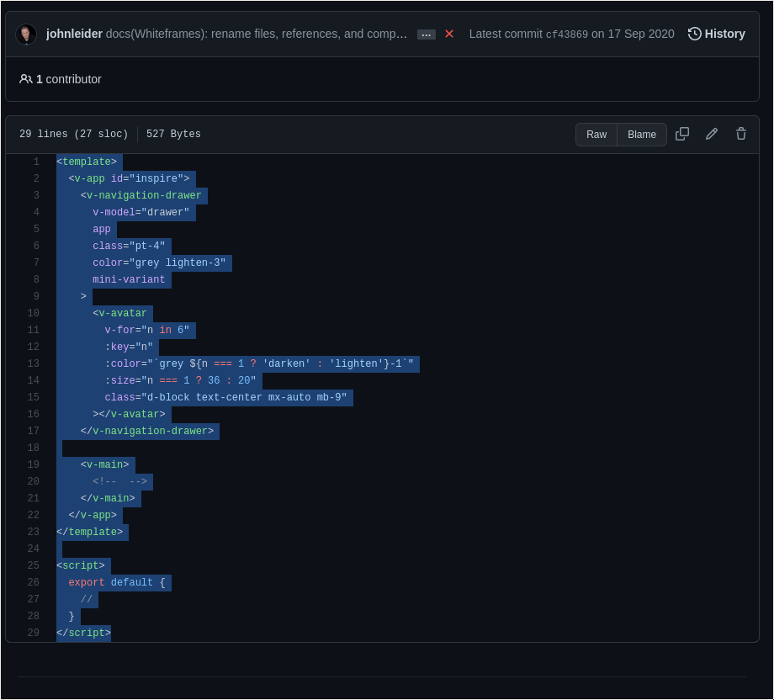Click the </v-navigation-drawer> closing tag

147,431
